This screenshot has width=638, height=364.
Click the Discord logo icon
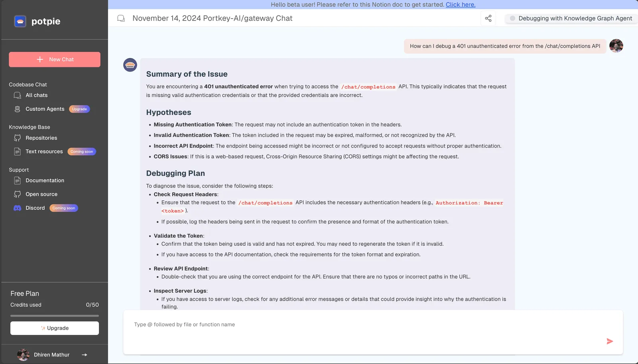[17, 208]
